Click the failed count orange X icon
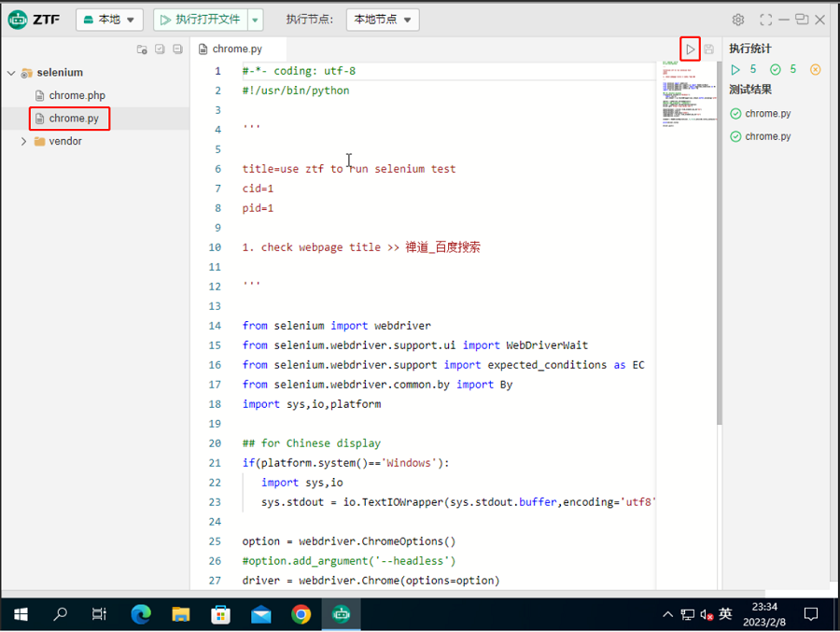 coord(816,70)
